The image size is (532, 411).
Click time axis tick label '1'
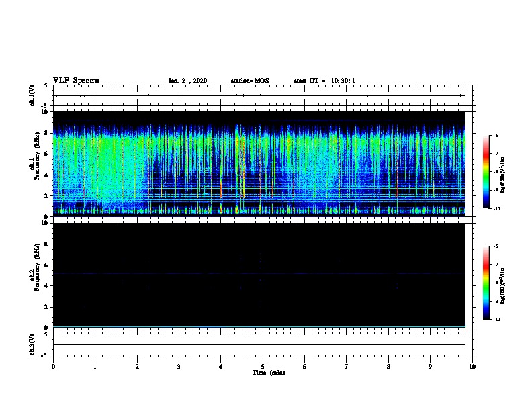coord(95,367)
